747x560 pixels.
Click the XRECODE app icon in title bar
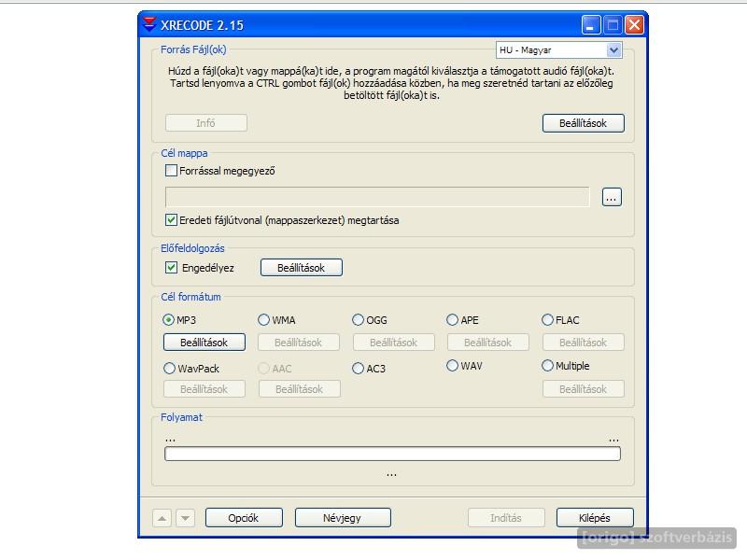149,25
